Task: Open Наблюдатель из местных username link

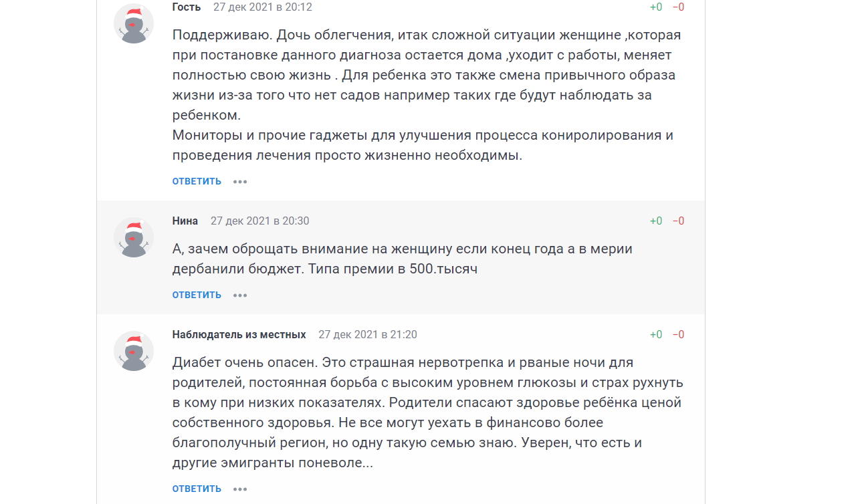Action: pos(239,335)
